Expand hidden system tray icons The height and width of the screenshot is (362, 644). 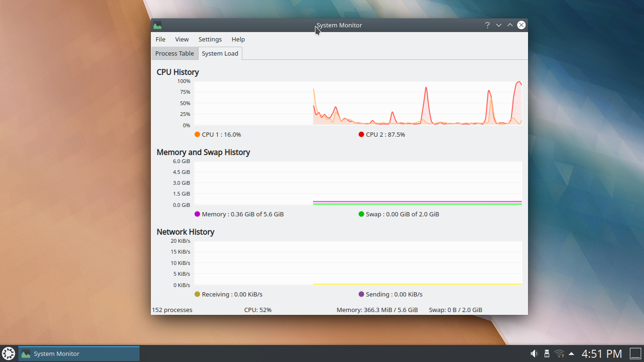571,353
